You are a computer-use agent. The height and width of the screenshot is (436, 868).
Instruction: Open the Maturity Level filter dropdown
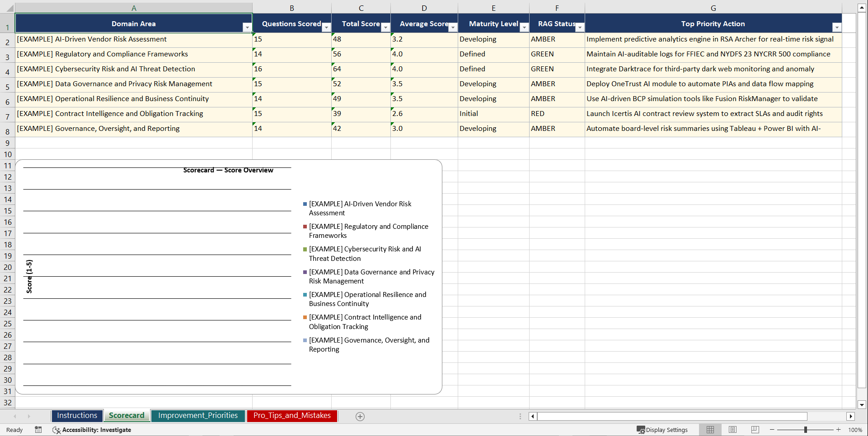point(524,28)
